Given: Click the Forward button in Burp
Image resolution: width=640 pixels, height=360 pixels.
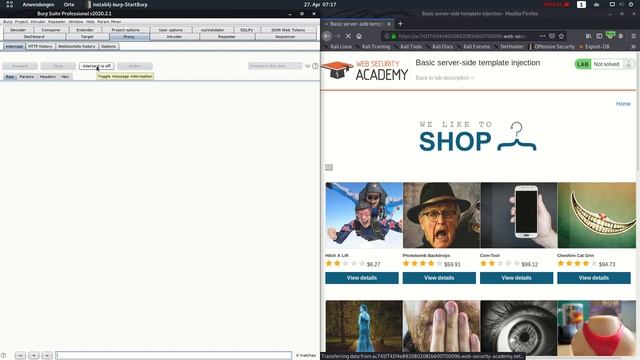Looking at the screenshot, I should [20, 66].
